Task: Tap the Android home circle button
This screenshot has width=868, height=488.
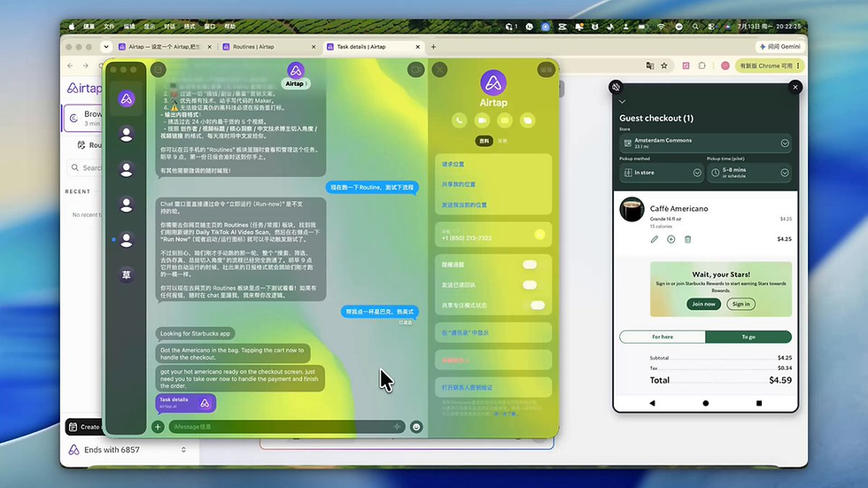Action: pos(705,403)
